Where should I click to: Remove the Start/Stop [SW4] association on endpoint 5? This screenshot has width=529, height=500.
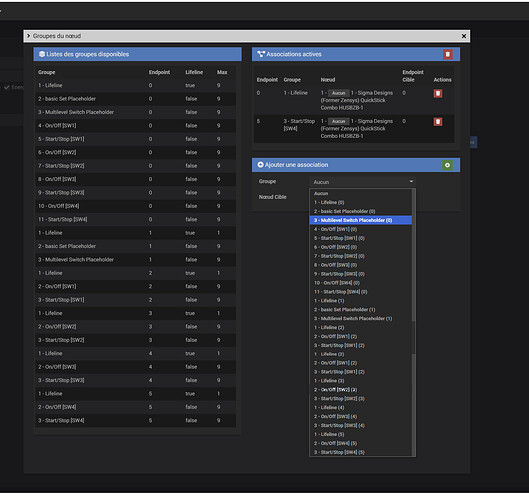(x=438, y=122)
